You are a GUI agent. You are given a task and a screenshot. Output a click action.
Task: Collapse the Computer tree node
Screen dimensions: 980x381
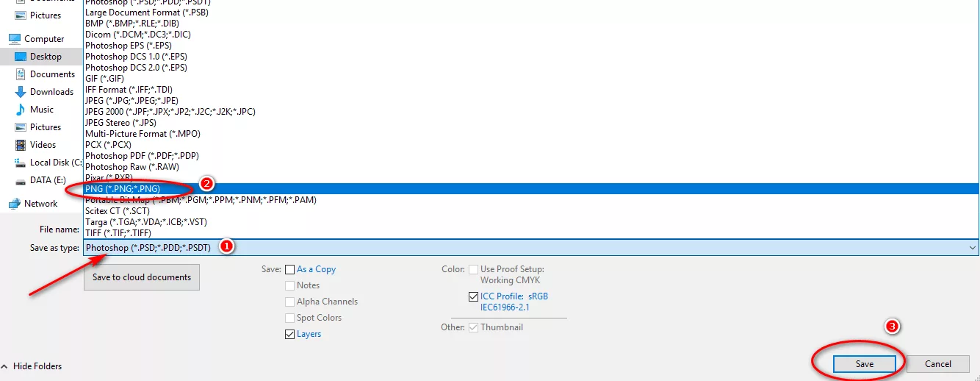(4, 39)
